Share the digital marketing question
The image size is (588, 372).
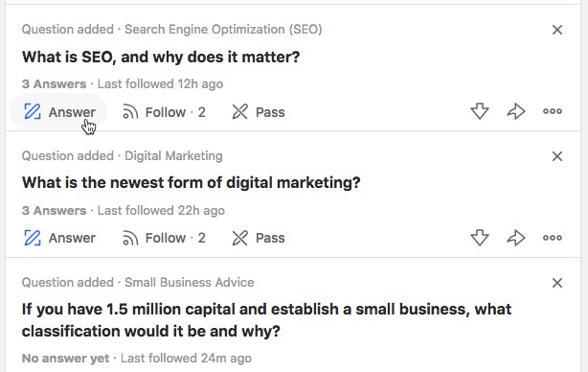516,238
